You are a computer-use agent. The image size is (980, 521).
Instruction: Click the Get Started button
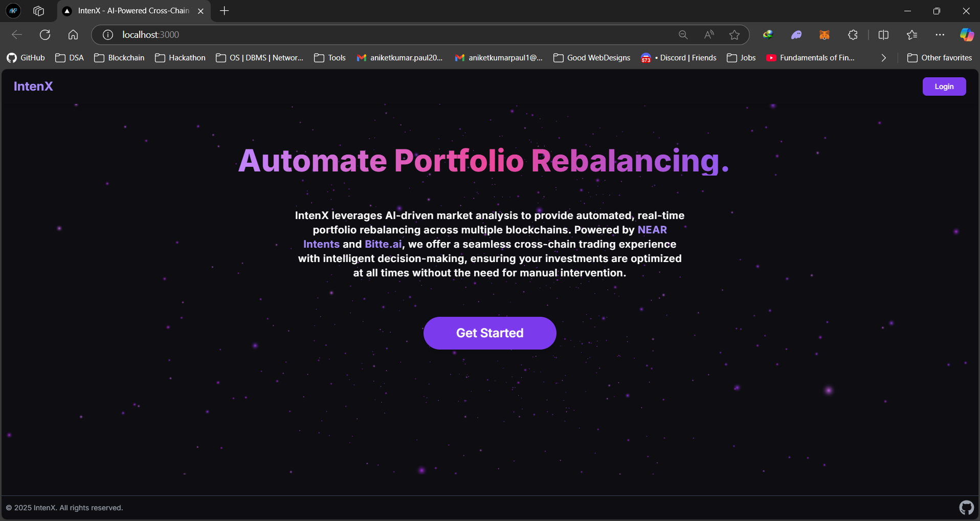pos(490,333)
